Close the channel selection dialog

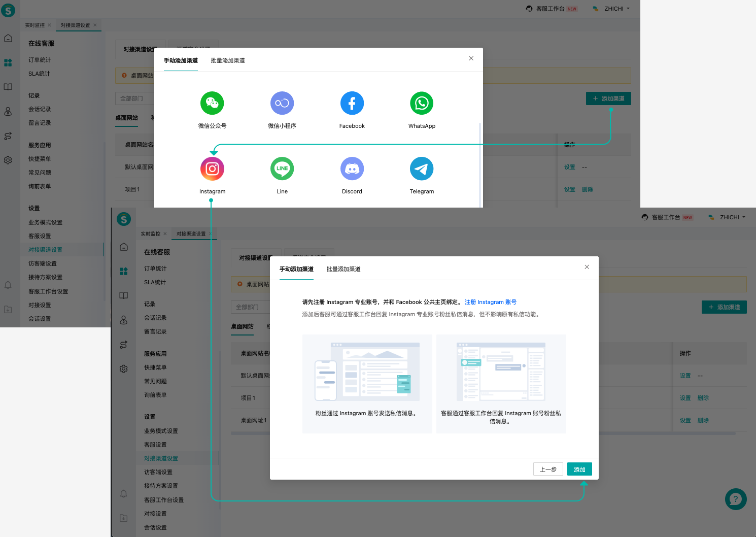coord(471,58)
